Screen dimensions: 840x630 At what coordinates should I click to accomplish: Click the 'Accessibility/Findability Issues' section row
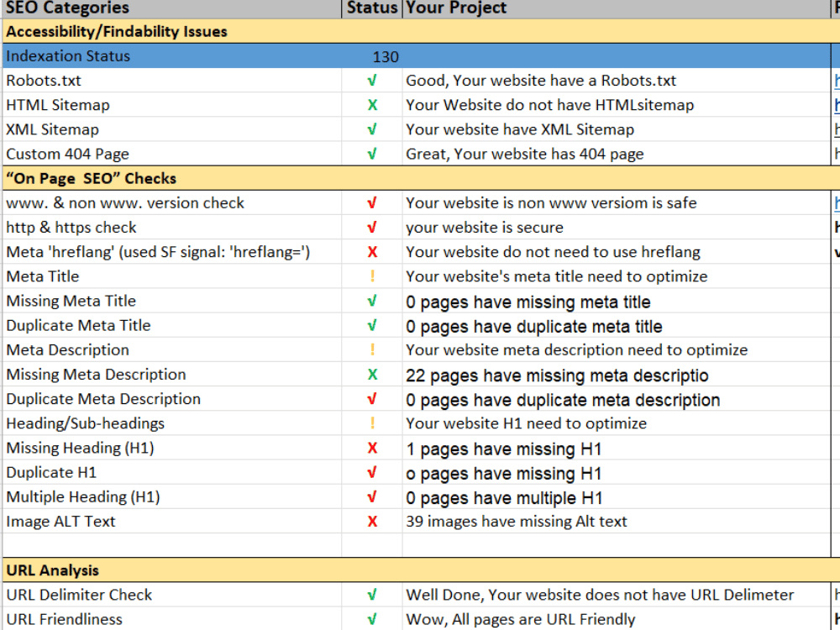[421, 32]
